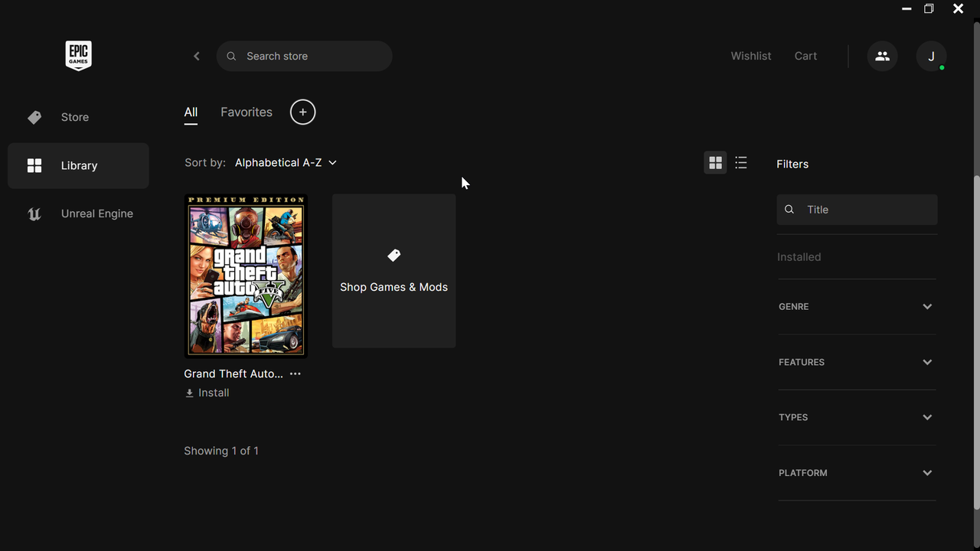The width and height of the screenshot is (980, 551).
Task: Click the Shop Games & Mods tile
Action: pos(394,271)
